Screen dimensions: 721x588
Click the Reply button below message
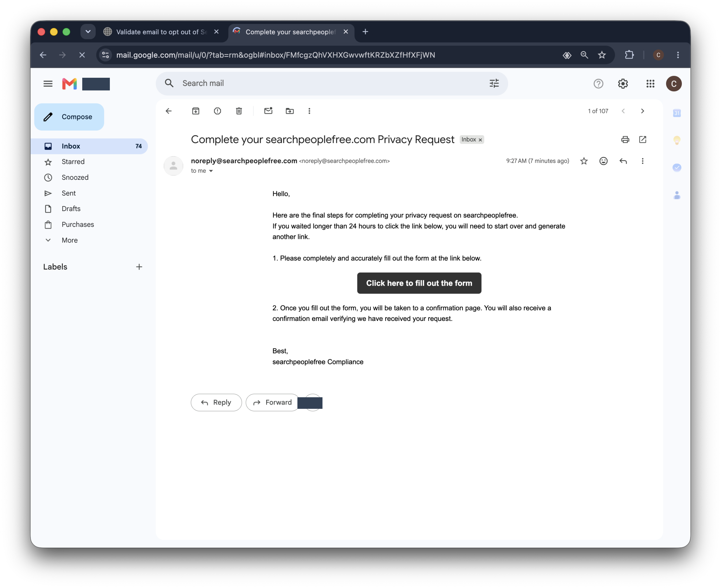tap(216, 402)
